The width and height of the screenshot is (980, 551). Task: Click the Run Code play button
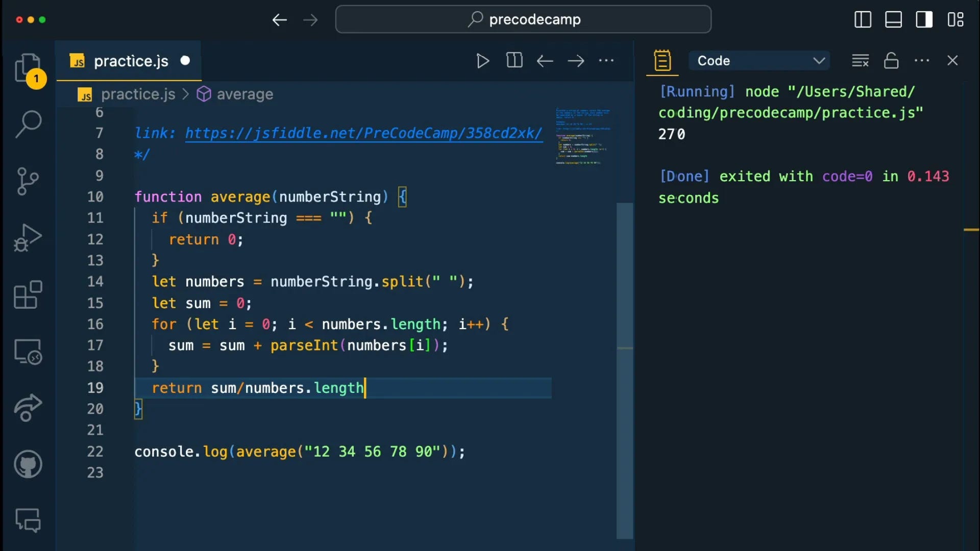482,61
